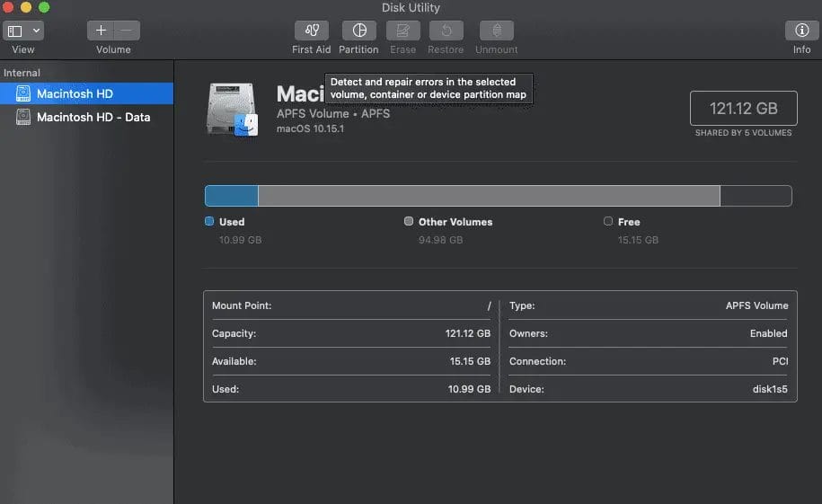Run First Aid stethoscope icon
822x504 pixels.
[x=312, y=31]
